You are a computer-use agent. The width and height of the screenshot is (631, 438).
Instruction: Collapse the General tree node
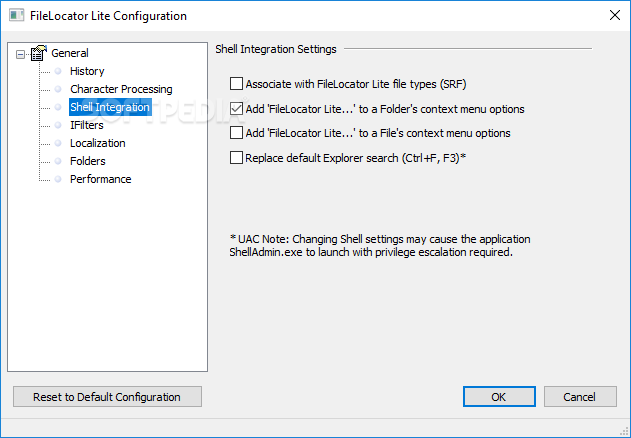20,54
